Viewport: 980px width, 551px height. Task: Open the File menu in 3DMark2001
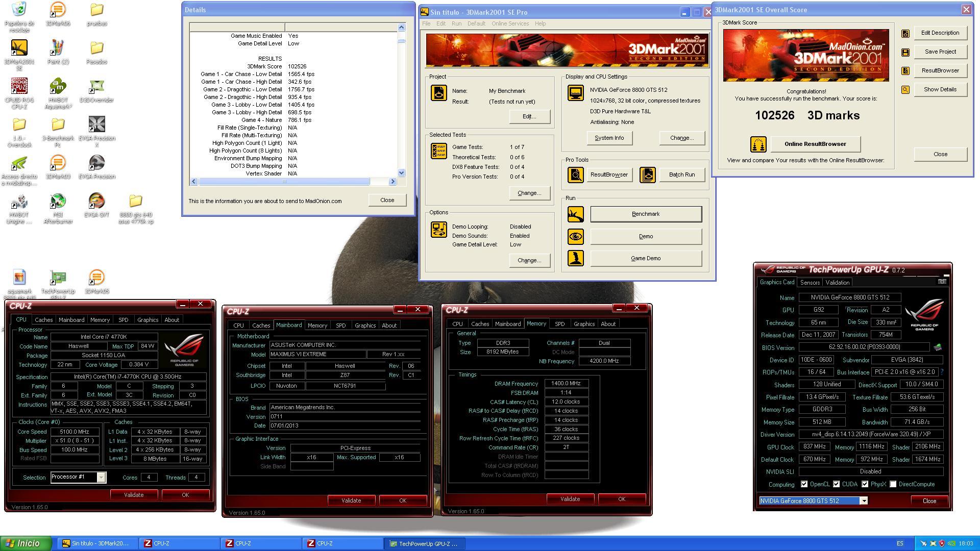426,23
